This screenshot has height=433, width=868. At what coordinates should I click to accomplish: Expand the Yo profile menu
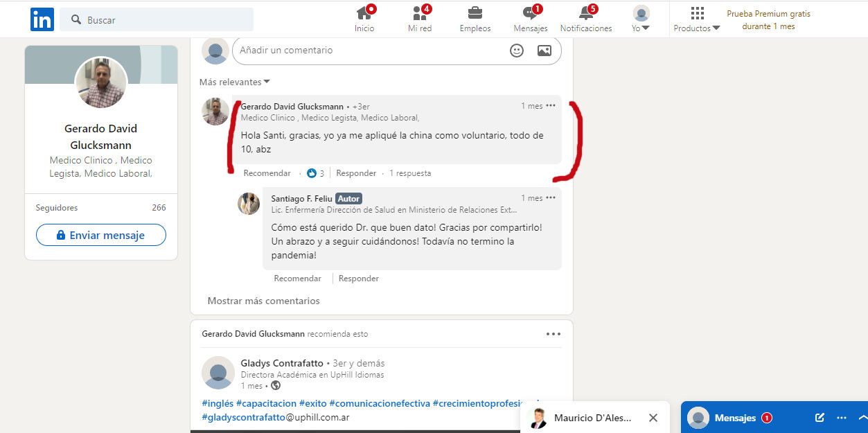641,19
